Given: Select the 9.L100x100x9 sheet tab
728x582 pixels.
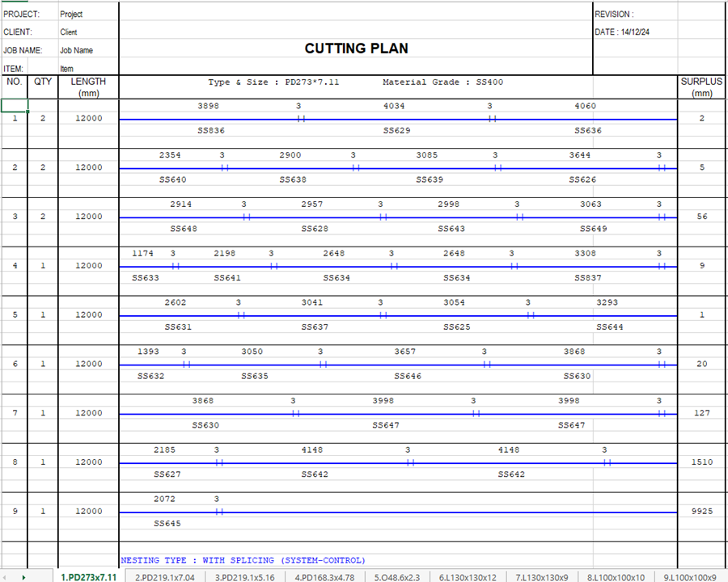Looking at the screenshot, I should (690, 577).
